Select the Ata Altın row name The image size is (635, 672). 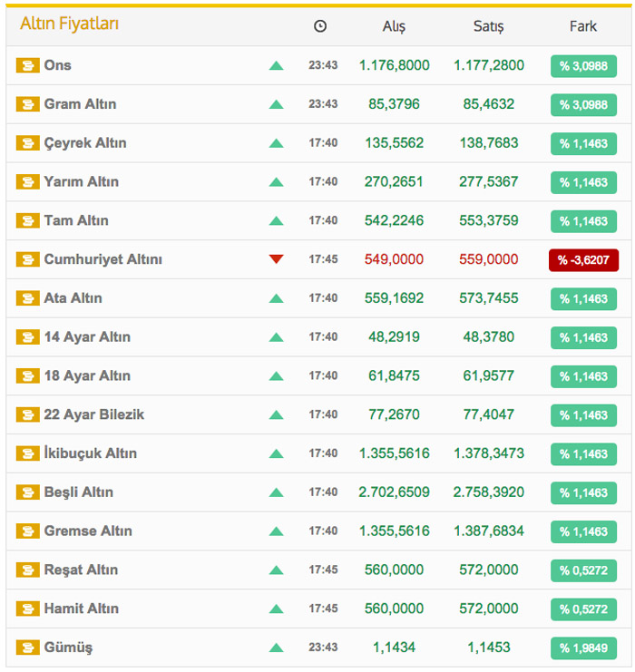pos(73,298)
